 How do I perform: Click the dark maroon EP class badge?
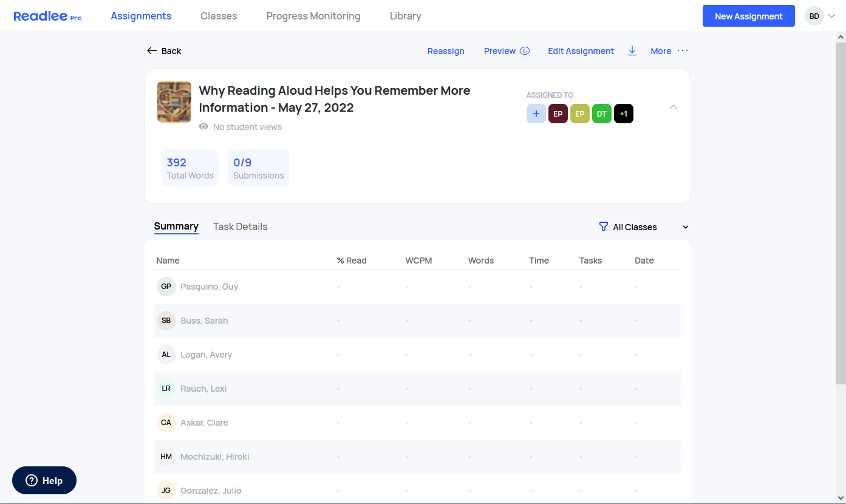(558, 114)
